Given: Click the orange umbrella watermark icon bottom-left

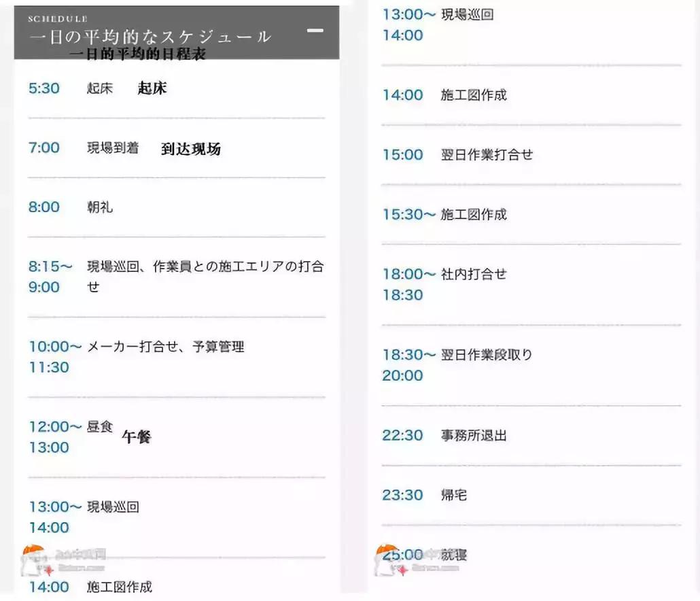Looking at the screenshot, I should point(33,549).
